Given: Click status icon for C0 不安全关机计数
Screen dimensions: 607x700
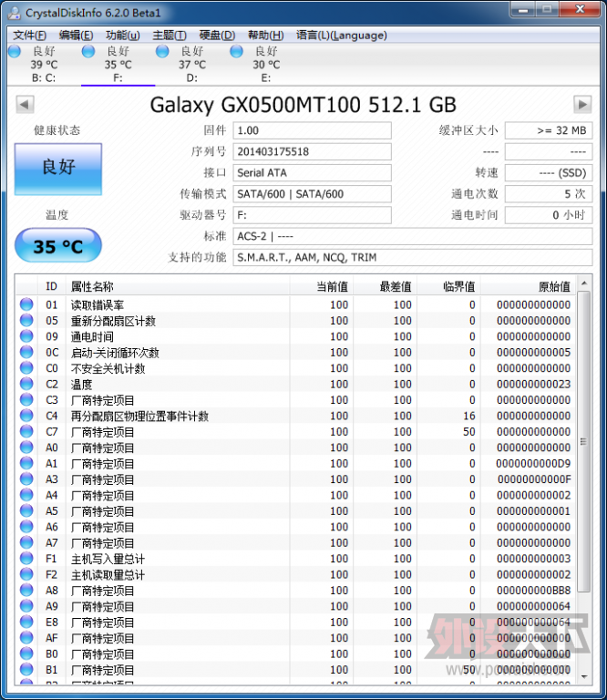Looking at the screenshot, I should (x=26, y=367).
